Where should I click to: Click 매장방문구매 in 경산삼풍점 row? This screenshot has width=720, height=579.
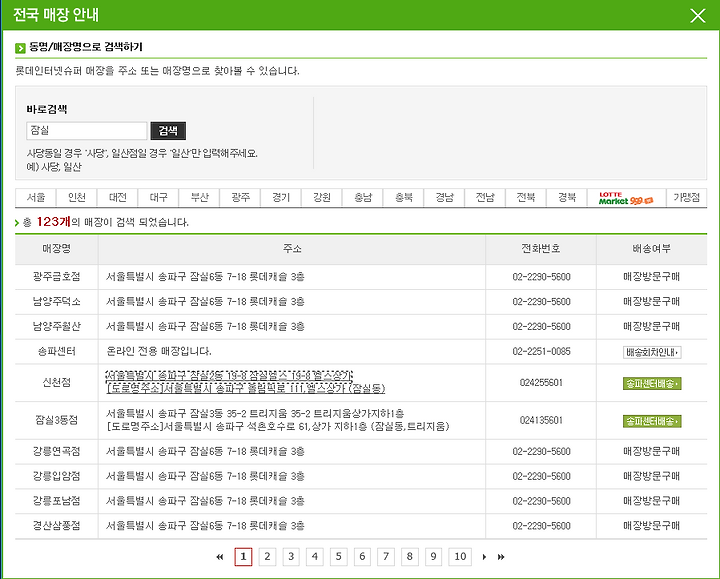(652, 526)
